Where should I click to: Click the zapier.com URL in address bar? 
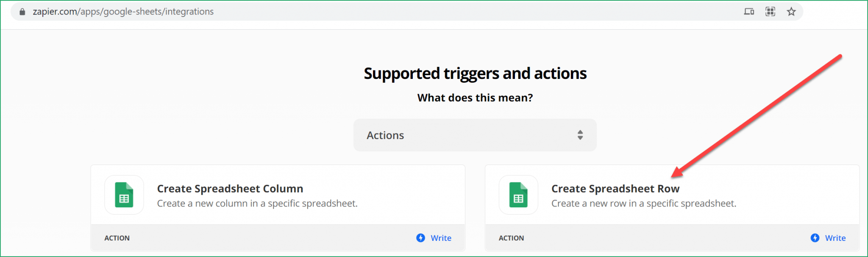coord(123,11)
